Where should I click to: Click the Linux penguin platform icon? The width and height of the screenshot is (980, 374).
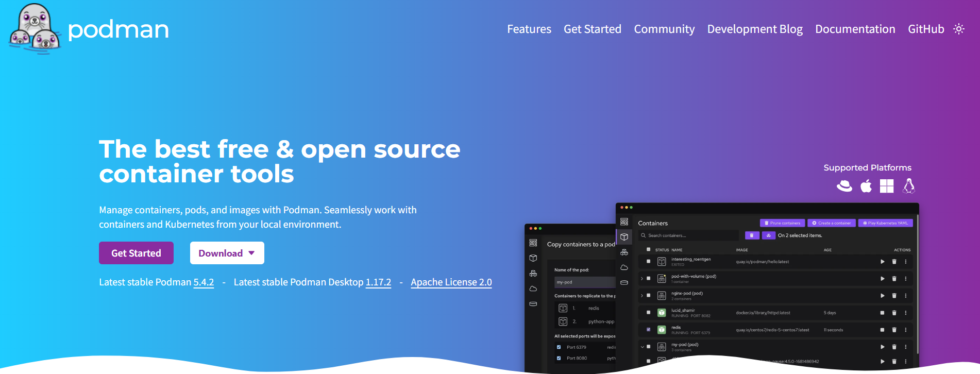(x=908, y=186)
